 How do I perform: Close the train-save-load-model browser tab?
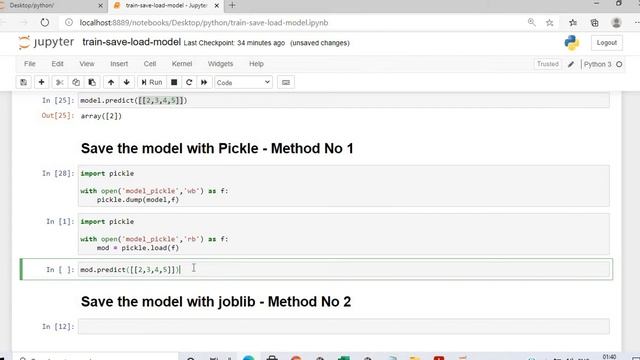pyautogui.click(x=217, y=6)
